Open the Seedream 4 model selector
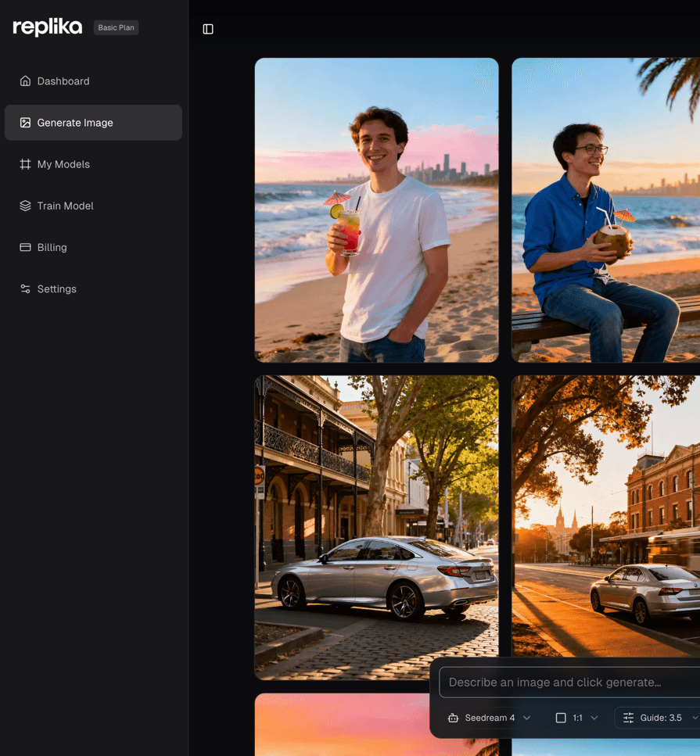The image size is (700, 756). pyautogui.click(x=489, y=718)
